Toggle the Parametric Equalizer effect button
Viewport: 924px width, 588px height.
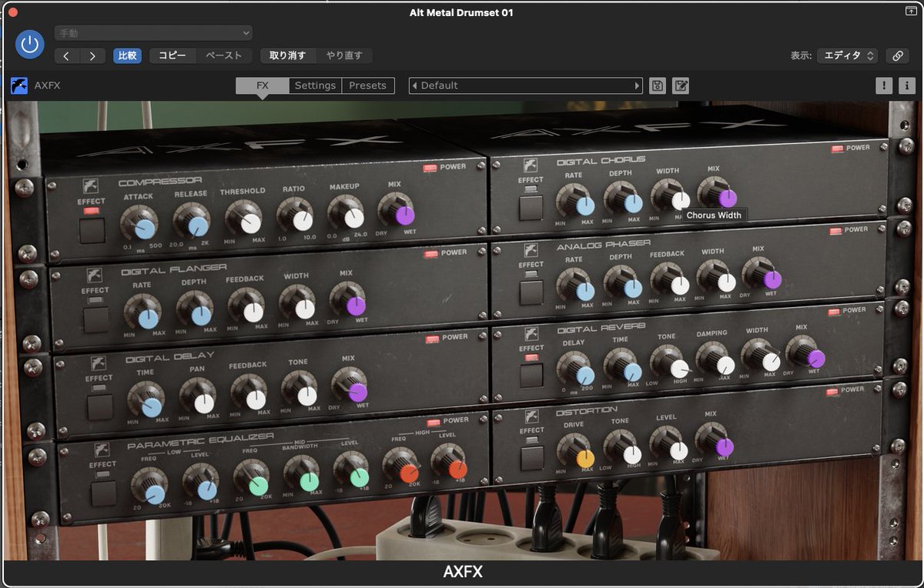point(103,493)
